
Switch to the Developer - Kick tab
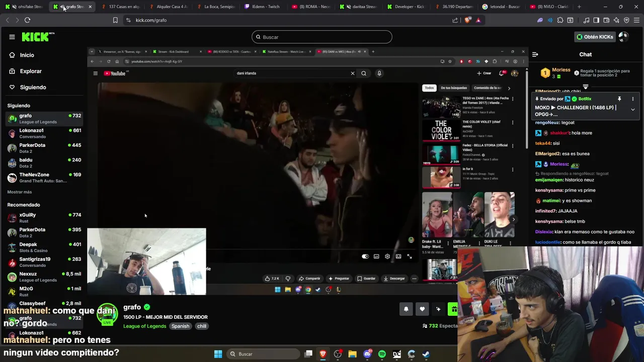tap(406, 7)
